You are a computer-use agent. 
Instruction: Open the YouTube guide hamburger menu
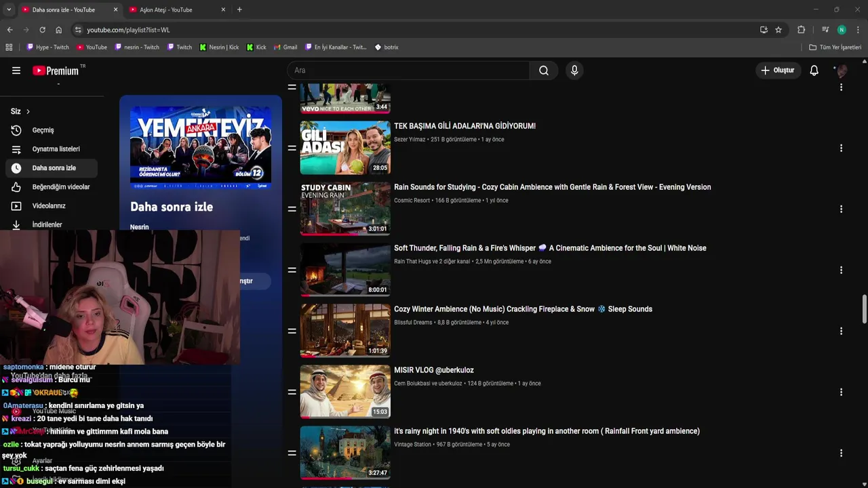point(16,70)
